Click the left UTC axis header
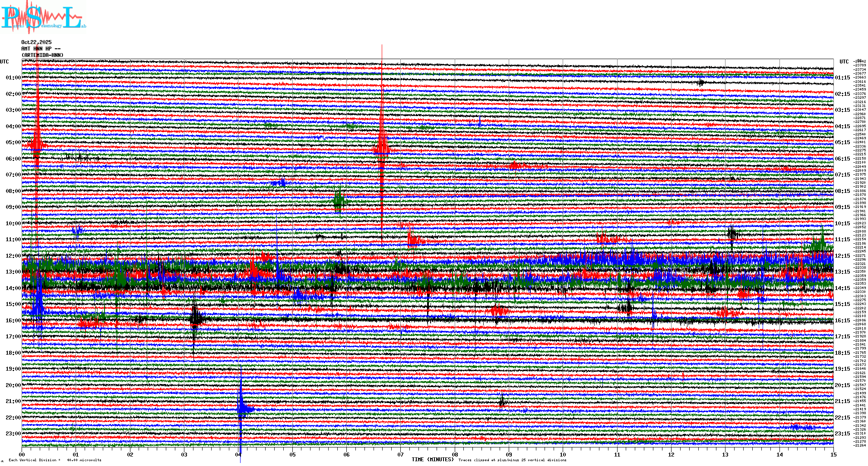The width and height of the screenshot is (868, 466). [4, 62]
